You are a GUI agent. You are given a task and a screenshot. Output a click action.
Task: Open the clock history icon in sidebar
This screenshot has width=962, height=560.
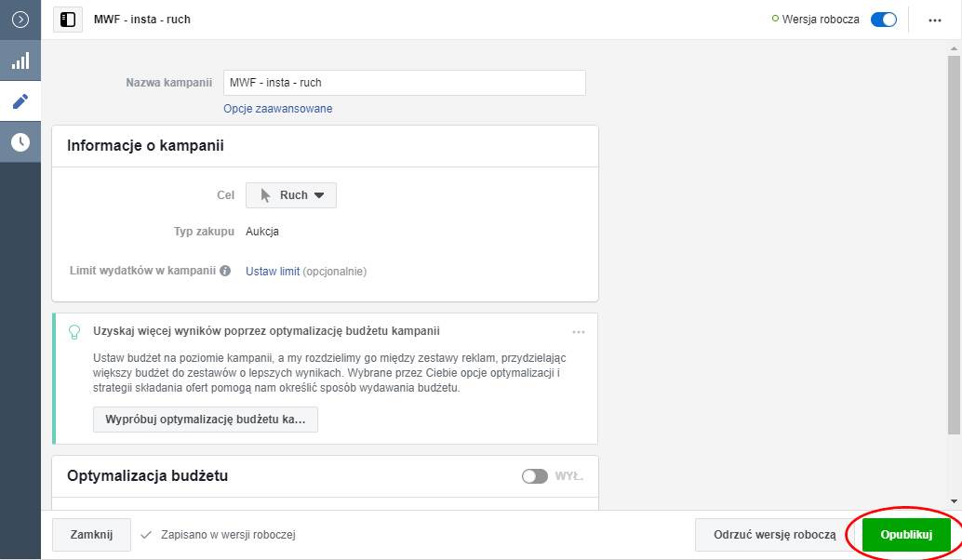click(x=20, y=142)
